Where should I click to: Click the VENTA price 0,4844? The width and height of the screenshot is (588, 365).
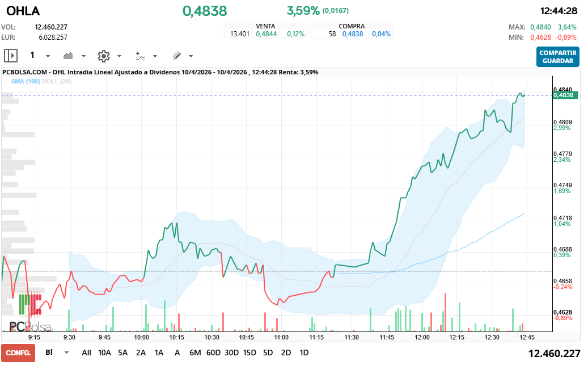click(266, 34)
